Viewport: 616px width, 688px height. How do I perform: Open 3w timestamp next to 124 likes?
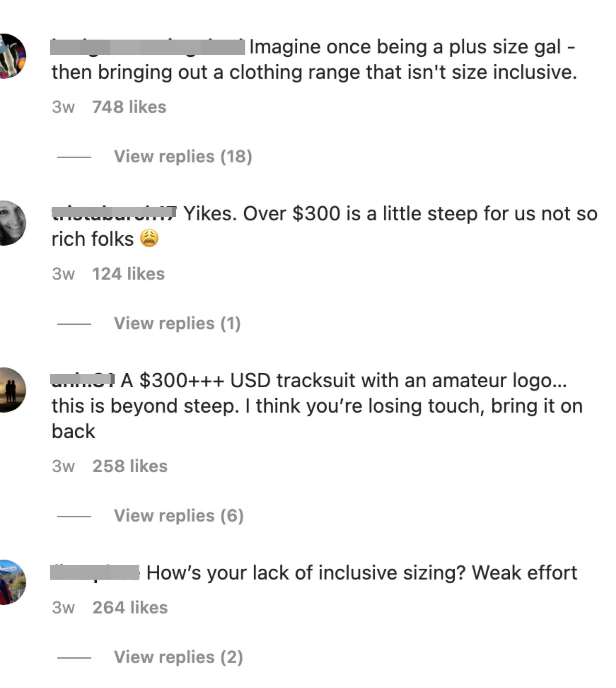(63, 274)
